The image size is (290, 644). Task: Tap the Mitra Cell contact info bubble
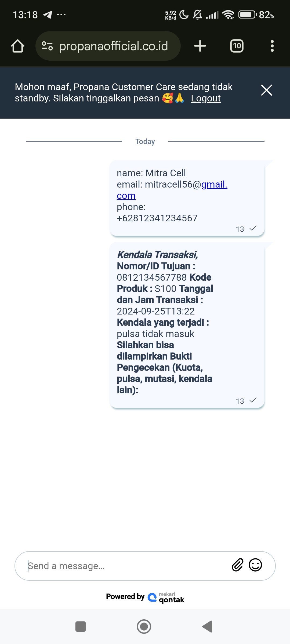(x=187, y=198)
